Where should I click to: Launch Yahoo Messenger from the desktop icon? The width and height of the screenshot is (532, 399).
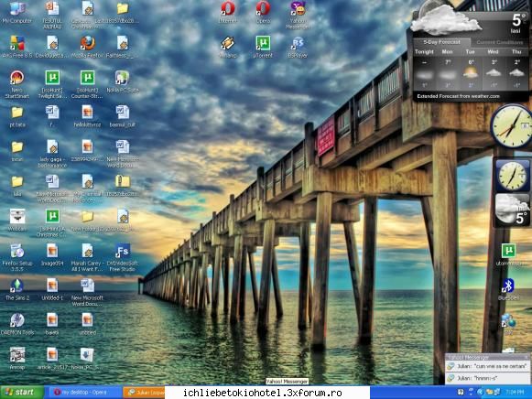pyautogui.click(x=298, y=16)
